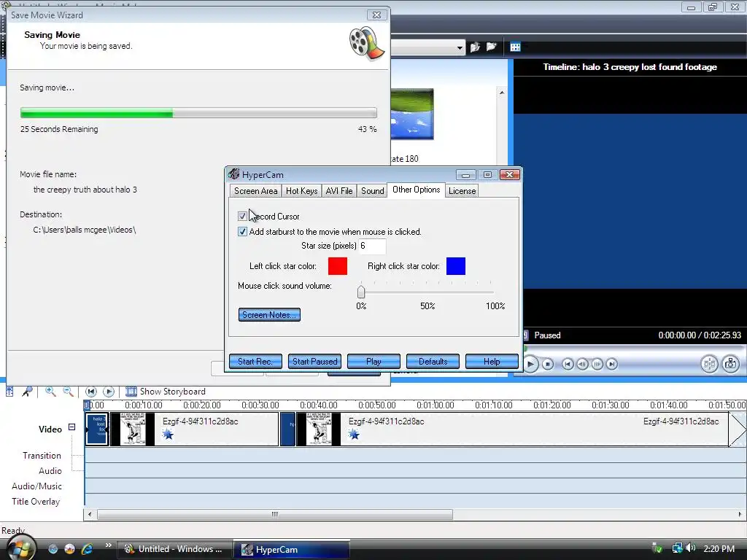Viewport: 747px width, 560px height.
Task: Click the up one level folder icon
Action: pyautogui.click(x=475, y=47)
